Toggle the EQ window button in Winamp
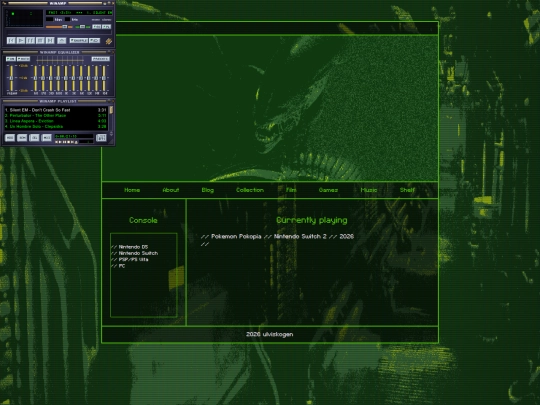Screen dimensions: 540x405 point(96,27)
